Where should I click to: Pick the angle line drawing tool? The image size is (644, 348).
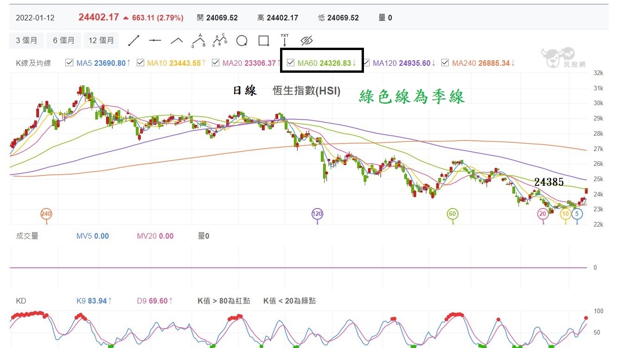[x=176, y=40]
